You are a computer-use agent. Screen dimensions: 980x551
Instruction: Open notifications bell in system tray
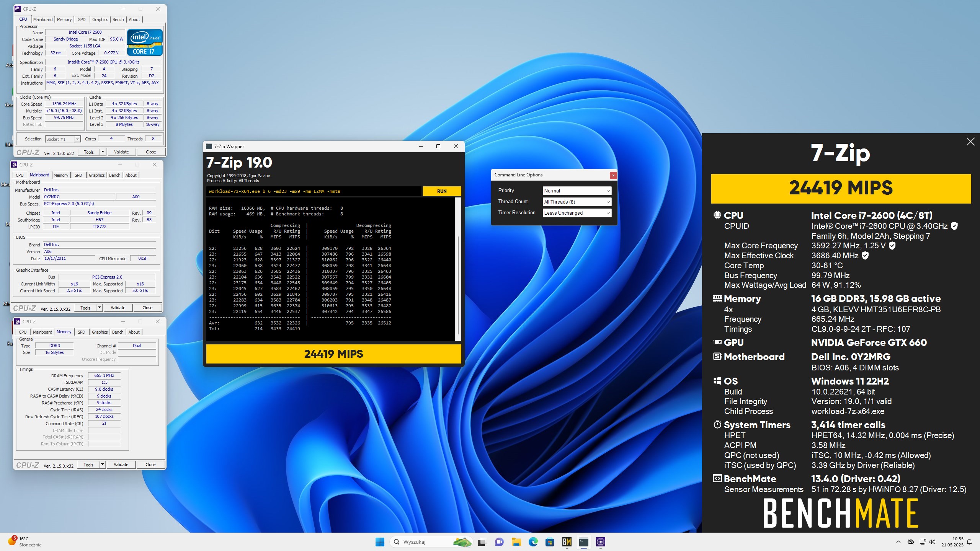coord(969,542)
